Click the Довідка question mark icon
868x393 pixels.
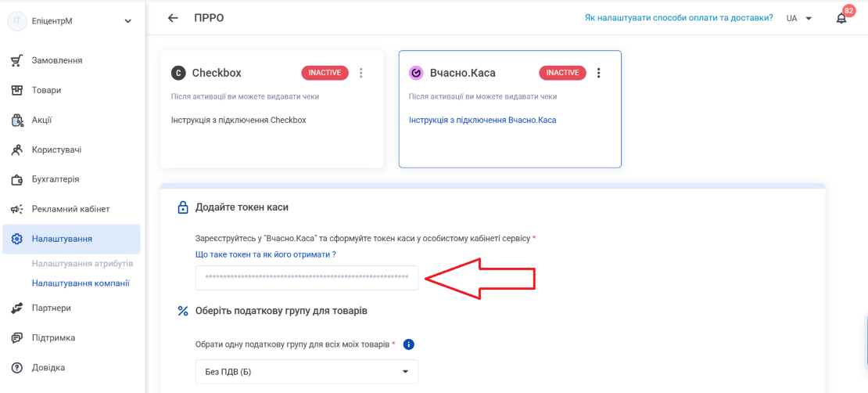pyautogui.click(x=17, y=367)
